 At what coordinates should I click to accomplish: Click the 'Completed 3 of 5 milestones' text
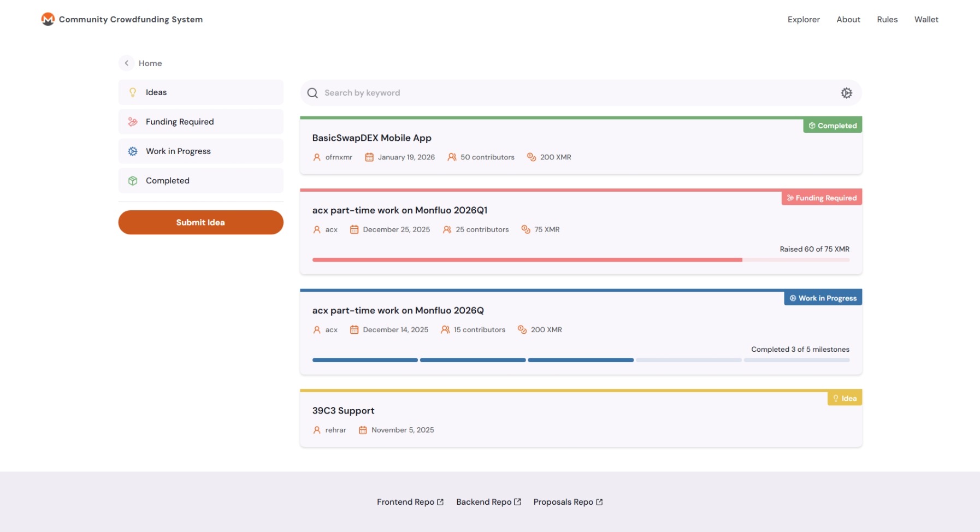(x=800, y=350)
